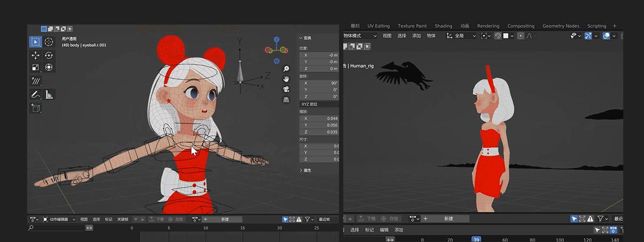Toggle proportional editing in right viewport
644x242 pixels.
(521, 36)
